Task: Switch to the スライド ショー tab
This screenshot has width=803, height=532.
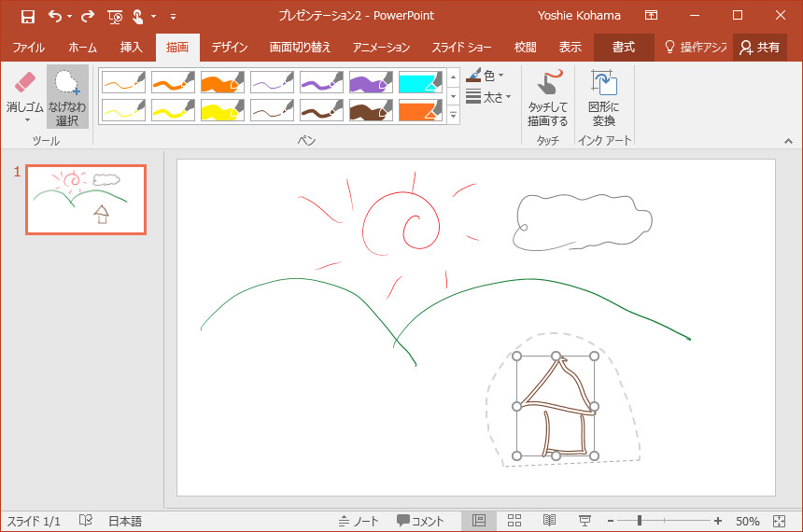Action: point(461,48)
